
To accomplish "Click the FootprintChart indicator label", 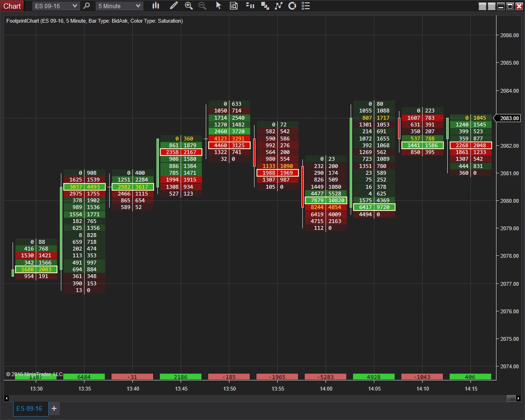I will (x=94, y=21).
